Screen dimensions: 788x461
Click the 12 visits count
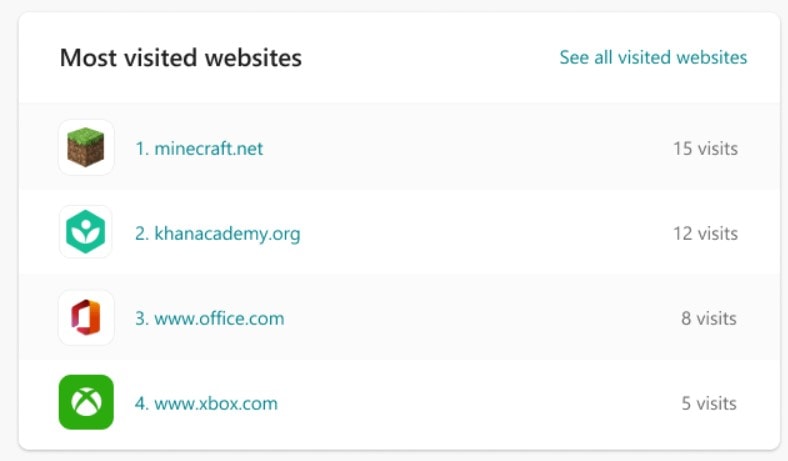click(706, 233)
